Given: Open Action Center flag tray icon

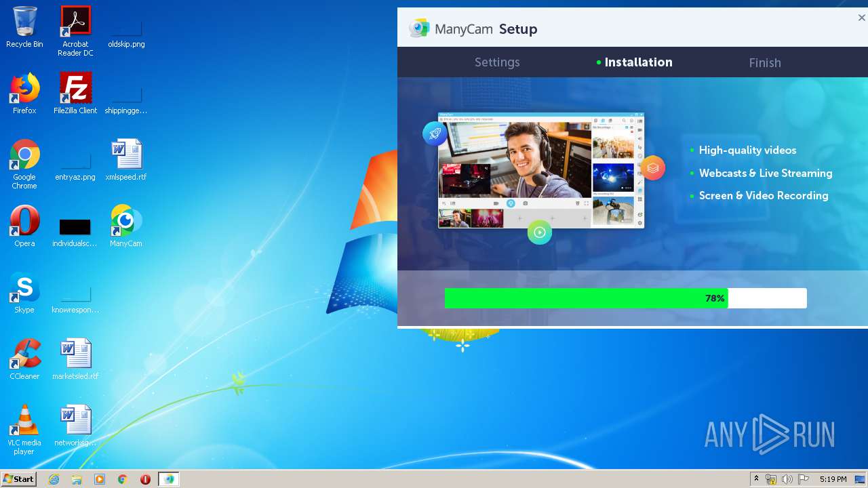Looking at the screenshot, I should pos(804,479).
